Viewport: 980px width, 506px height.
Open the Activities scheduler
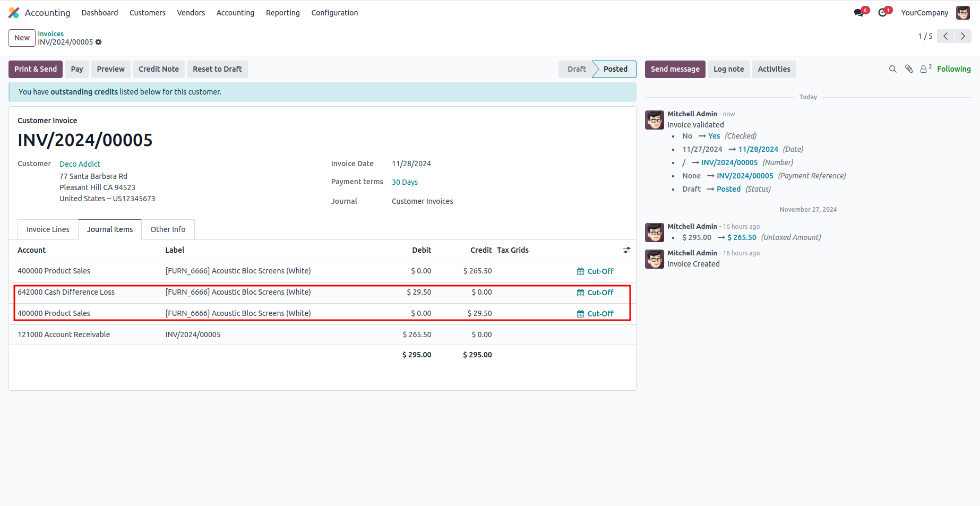774,69
